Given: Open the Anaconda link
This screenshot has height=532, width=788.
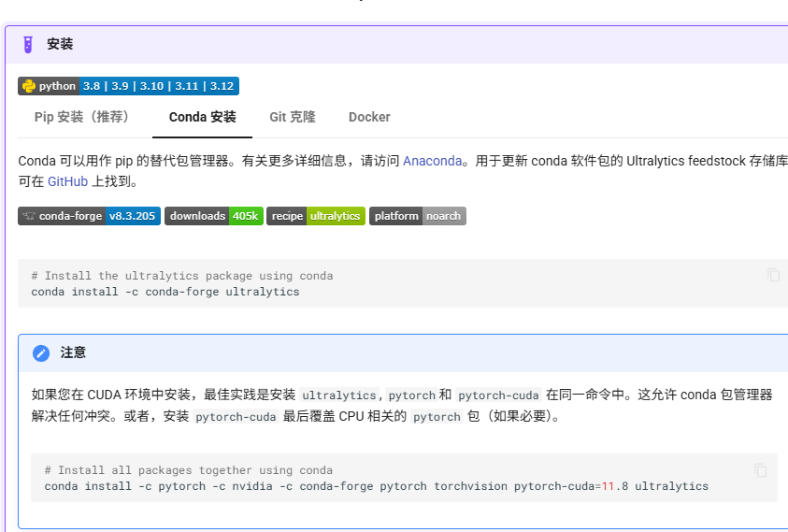Looking at the screenshot, I should tap(432, 161).
